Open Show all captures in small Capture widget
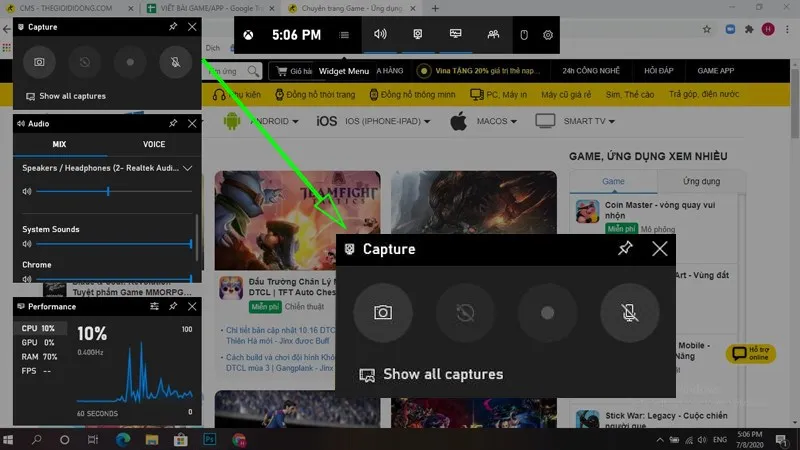Viewport: 800px width, 450px height. tap(66, 96)
